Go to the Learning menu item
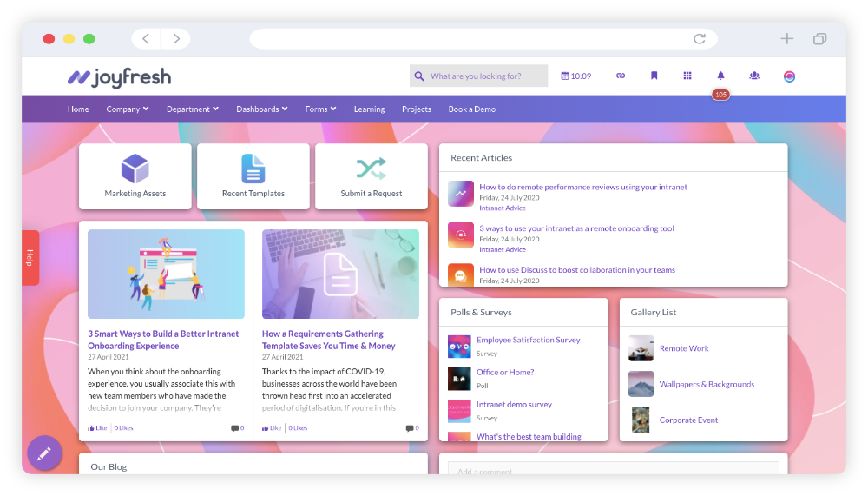The image size is (868, 496). [x=369, y=109]
